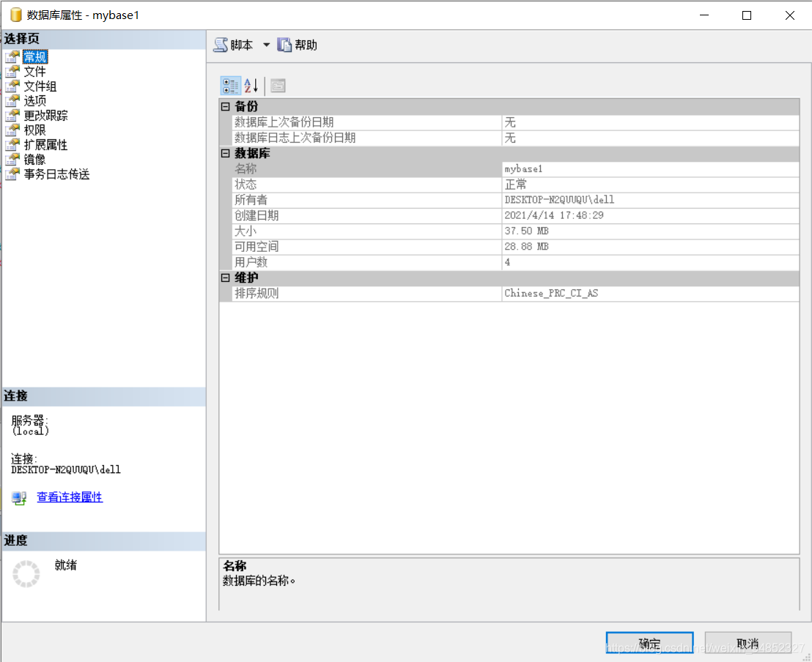This screenshot has width=812, height=662.
Task: Click the 就绪 progress status text
Action: (66, 565)
